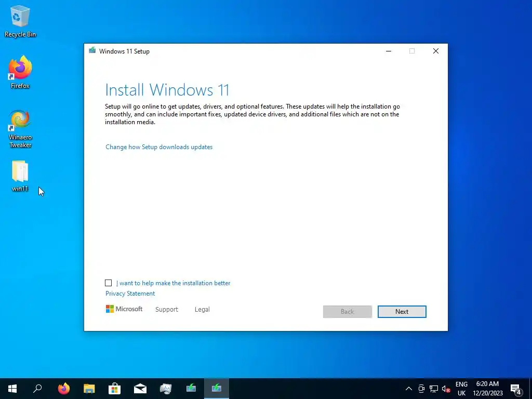532x399 pixels.
Task: Click the Next button
Action: coord(402,312)
